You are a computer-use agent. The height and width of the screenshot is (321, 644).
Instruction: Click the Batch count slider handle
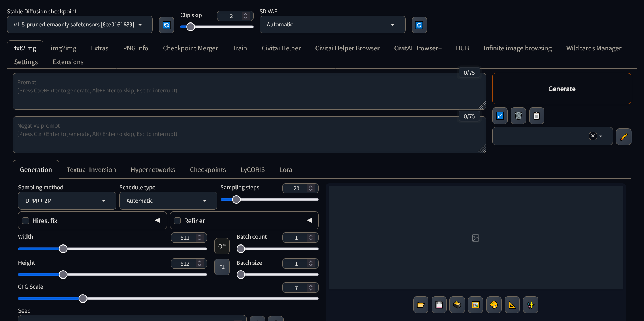click(241, 249)
